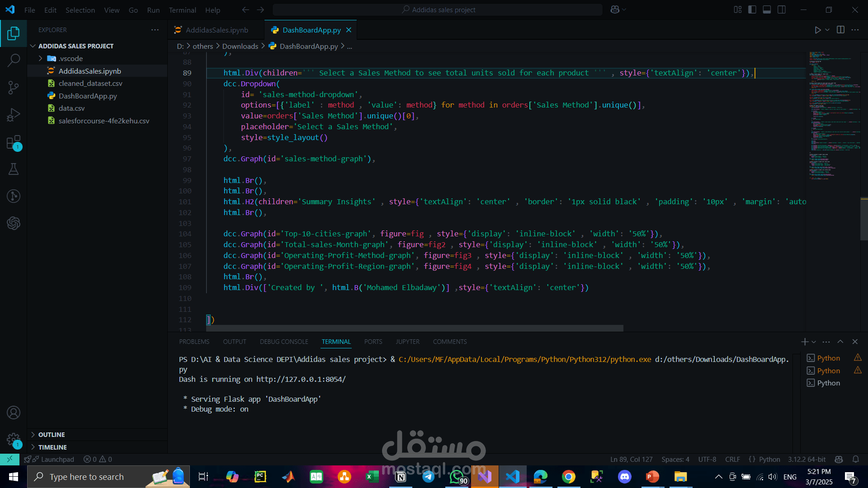Toggle the secondary side bar layout button
The width and height of the screenshot is (868, 488).
782,9
